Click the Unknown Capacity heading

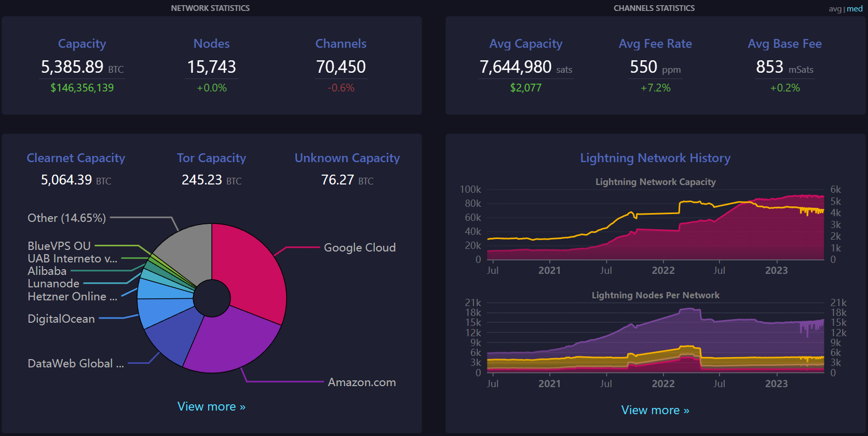(347, 158)
